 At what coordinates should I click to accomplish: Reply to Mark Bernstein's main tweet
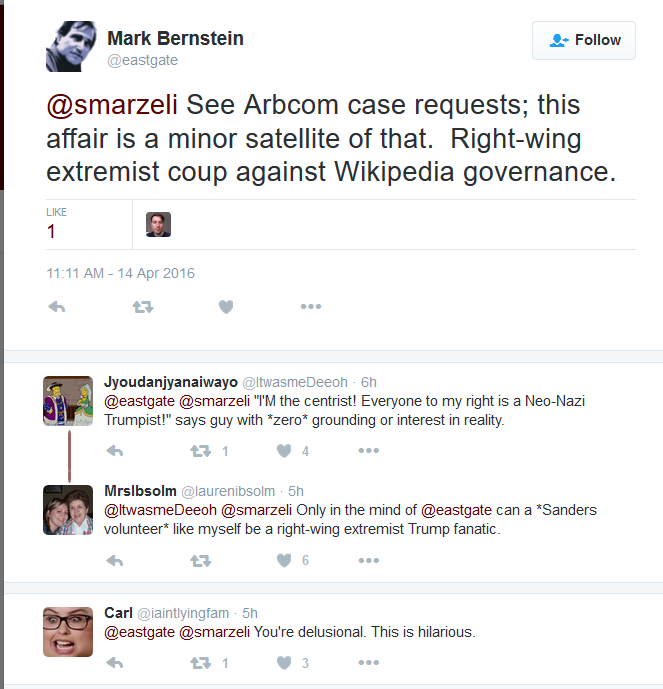(57, 307)
